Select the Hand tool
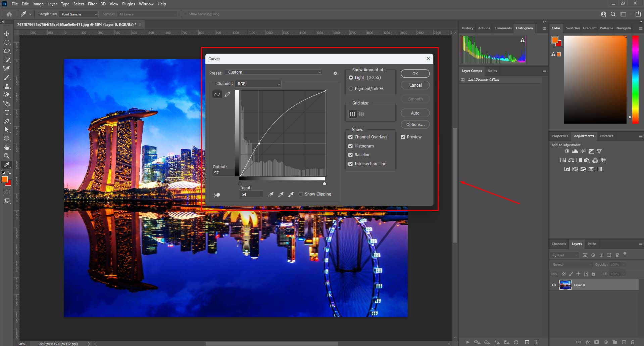644x346 pixels. (x=6, y=147)
